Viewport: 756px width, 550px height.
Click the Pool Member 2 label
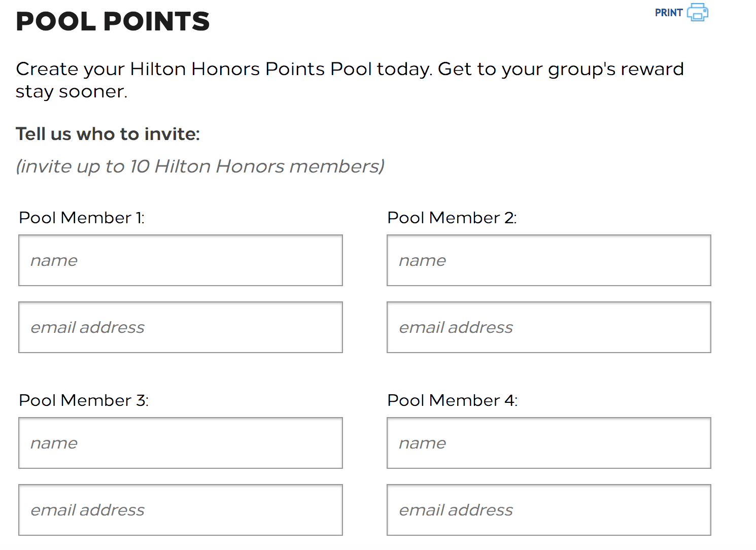[453, 217]
